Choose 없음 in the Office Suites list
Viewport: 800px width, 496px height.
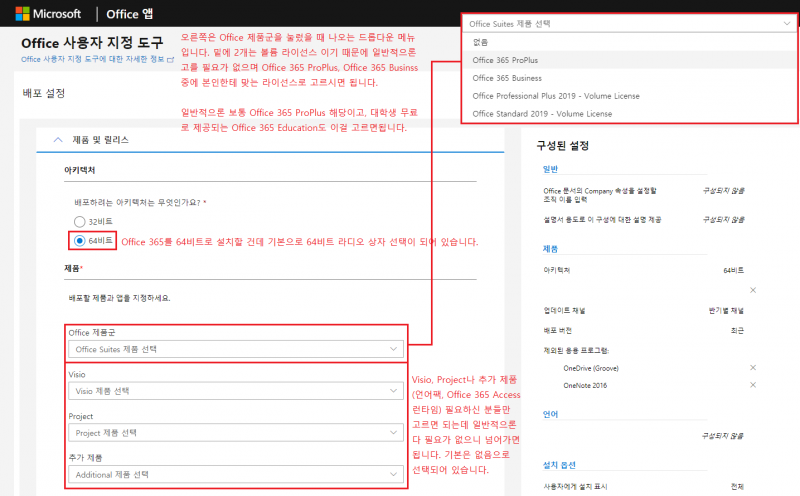[629, 42]
